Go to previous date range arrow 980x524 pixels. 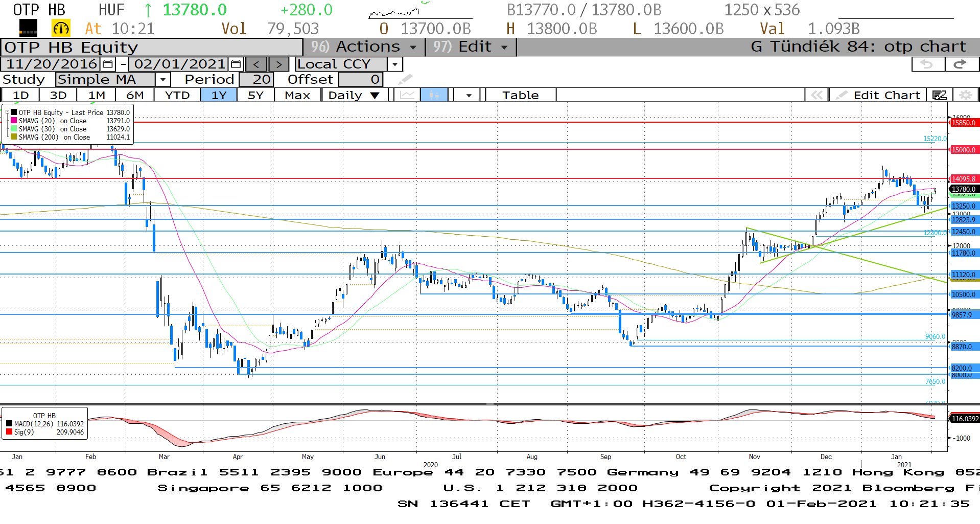[x=256, y=64]
